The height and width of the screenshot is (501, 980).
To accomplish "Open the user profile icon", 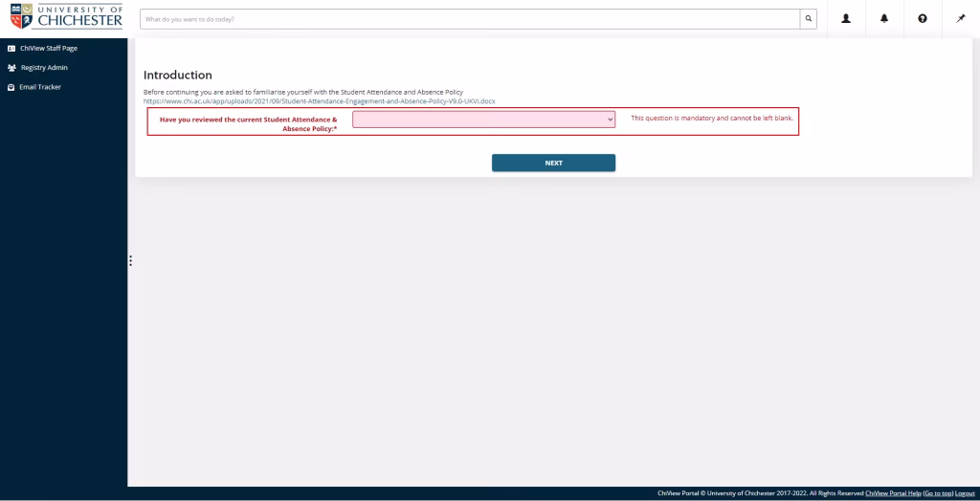I will coord(846,19).
